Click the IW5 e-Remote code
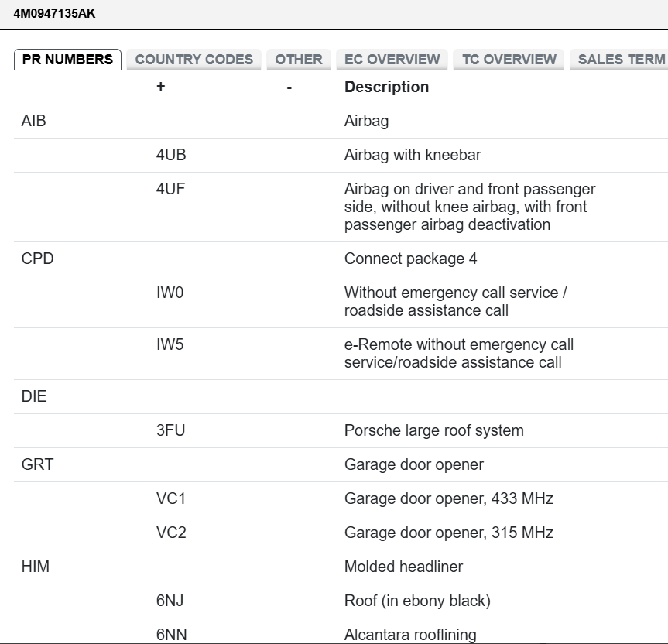This screenshot has height=644, width=668. point(170,344)
